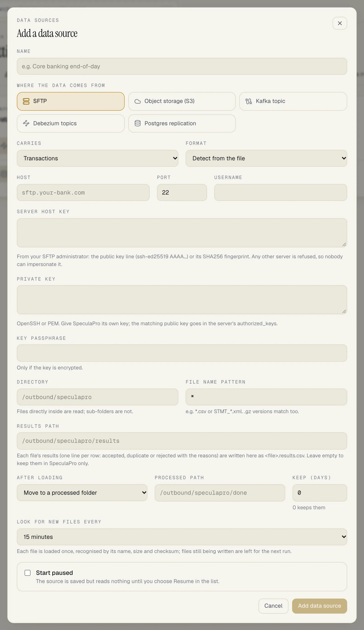Focus the Results path field
Screen dimensions: 364x630
(x=182, y=441)
